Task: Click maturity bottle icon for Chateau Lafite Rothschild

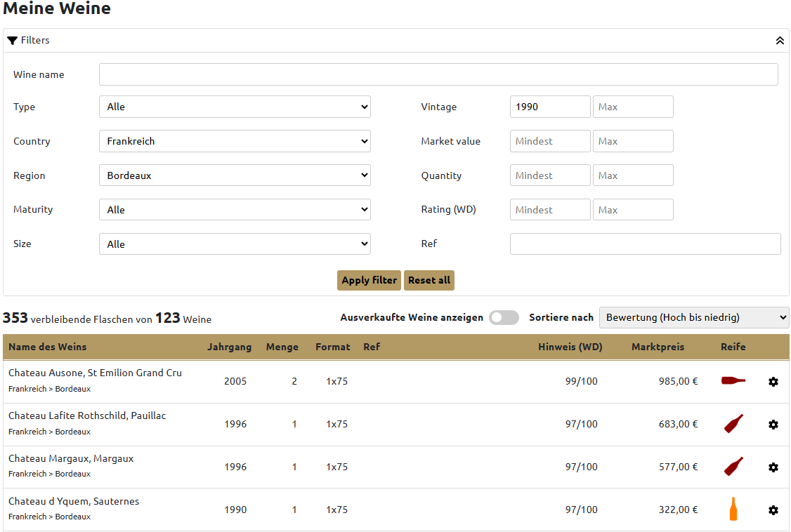Action: [x=733, y=424]
